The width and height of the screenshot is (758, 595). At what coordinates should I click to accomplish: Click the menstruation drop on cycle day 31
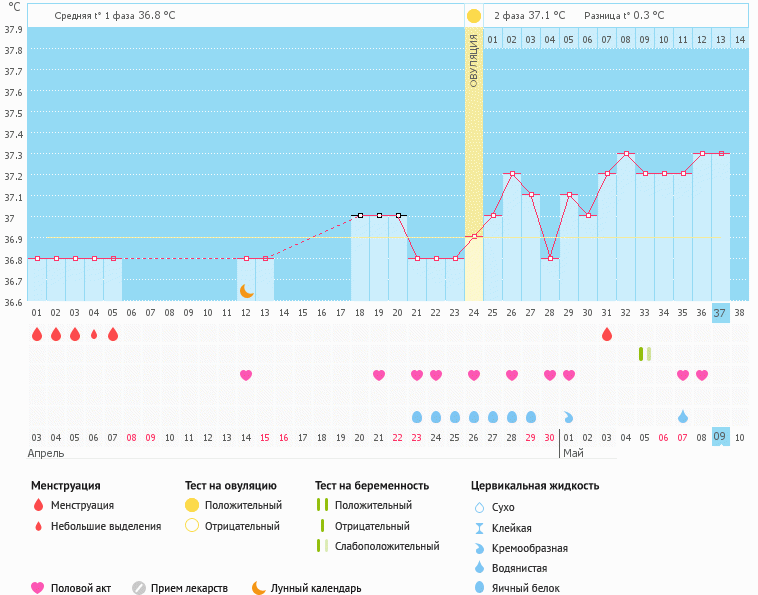click(x=607, y=334)
